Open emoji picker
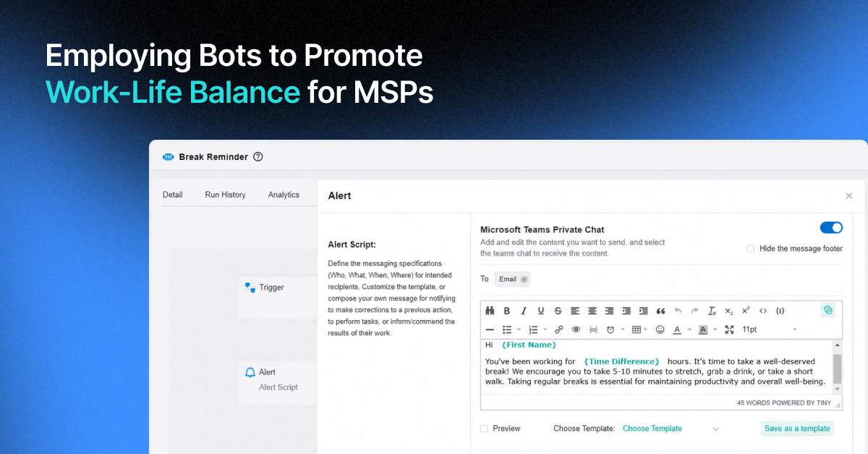 point(660,329)
